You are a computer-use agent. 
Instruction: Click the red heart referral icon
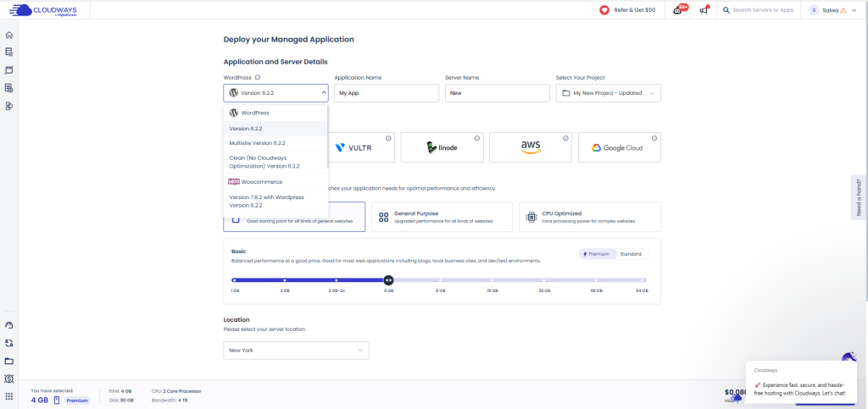pos(604,10)
